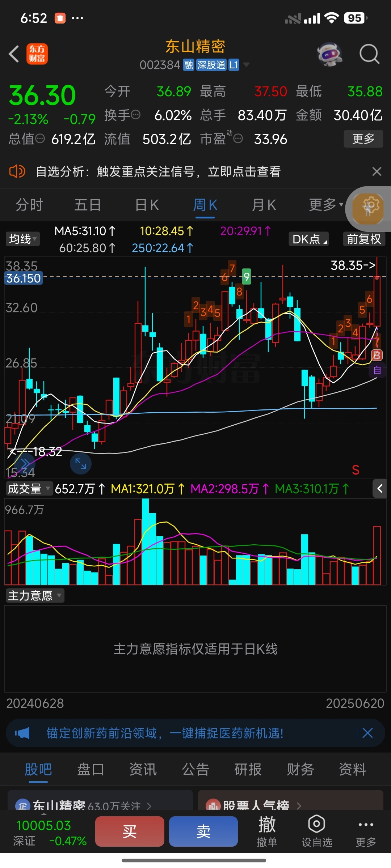Tap the search magnifier icon
Screen dimensions: 391x868
tap(369, 54)
